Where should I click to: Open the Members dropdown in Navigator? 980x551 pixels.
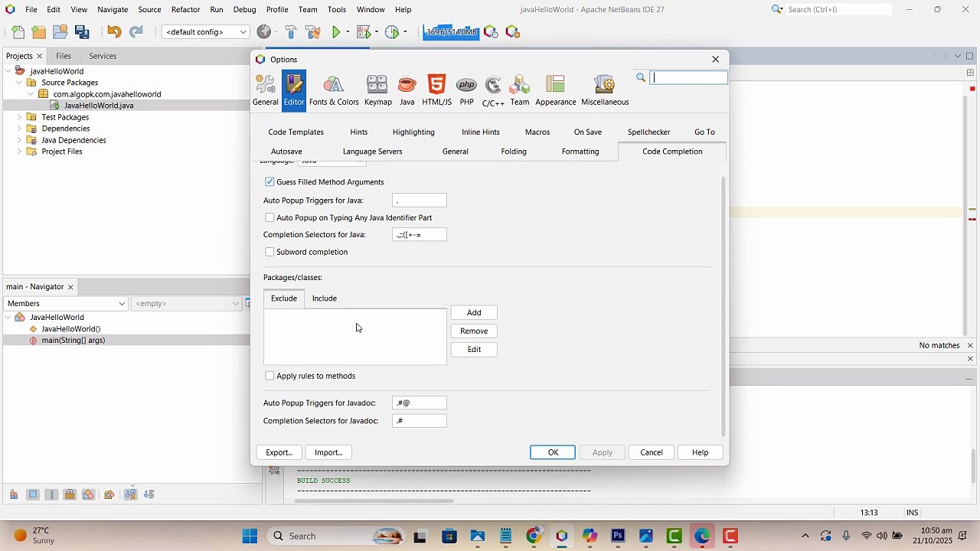click(66, 304)
